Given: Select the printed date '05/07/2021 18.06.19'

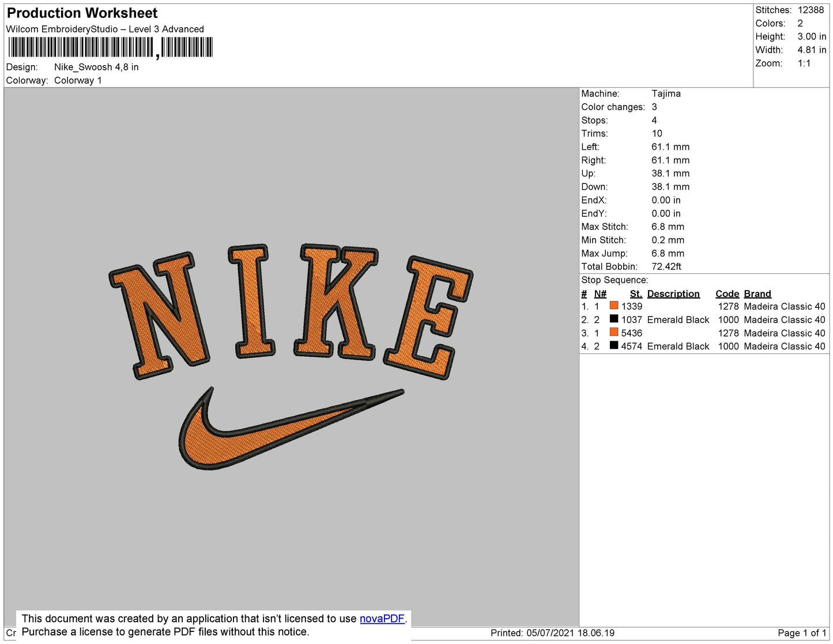Looking at the screenshot, I should [570, 632].
